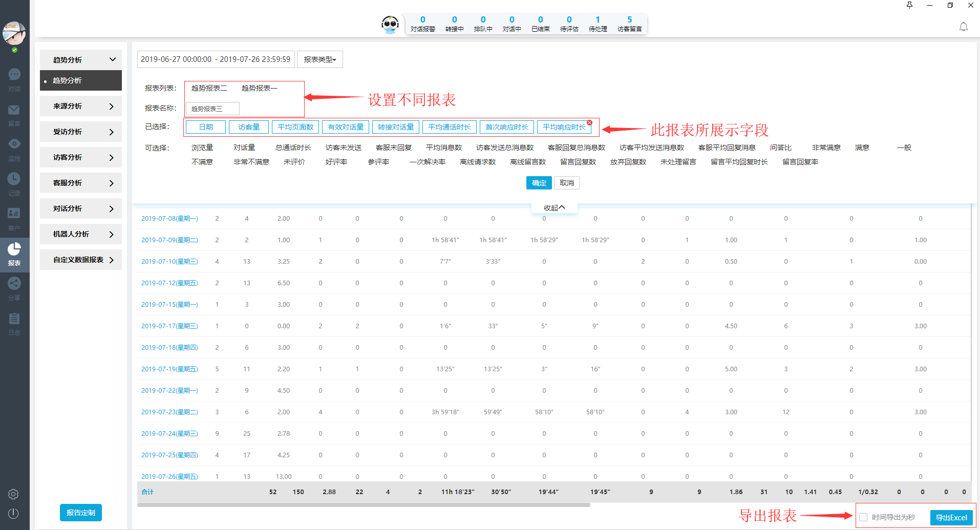This screenshot has height=530, width=980.
Task: Expand the 对话分析 menu
Action: [81, 208]
